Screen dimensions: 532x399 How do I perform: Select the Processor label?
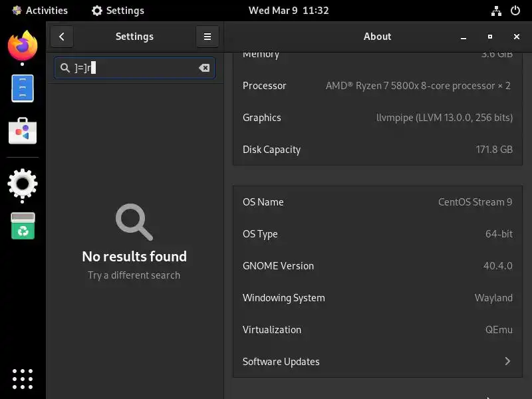(264, 86)
